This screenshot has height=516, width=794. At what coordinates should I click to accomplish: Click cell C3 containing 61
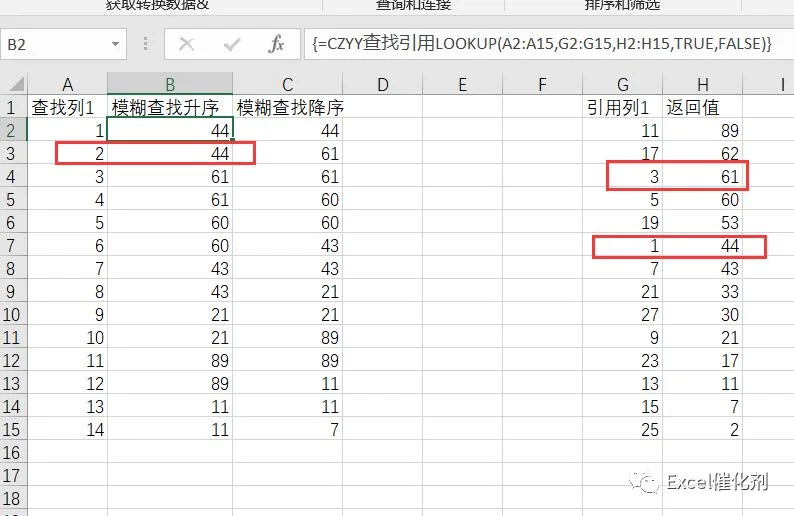[x=288, y=153]
